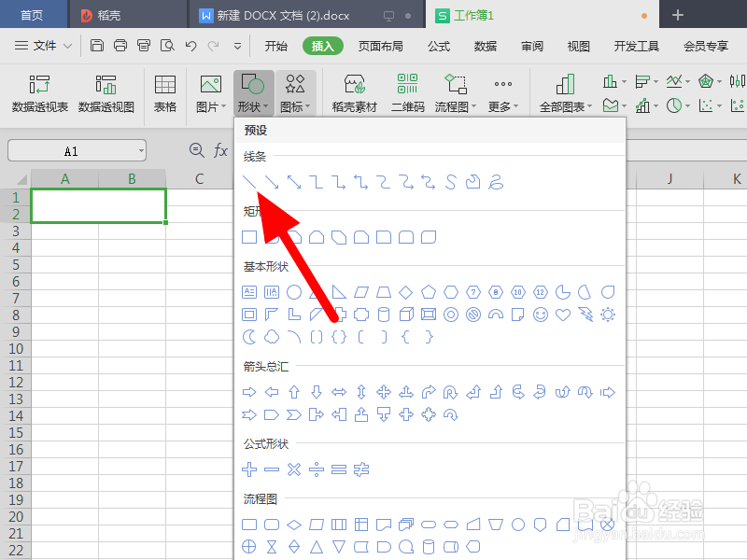Insert the oval basic shape
The height and width of the screenshot is (560, 747).
(294, 292)
